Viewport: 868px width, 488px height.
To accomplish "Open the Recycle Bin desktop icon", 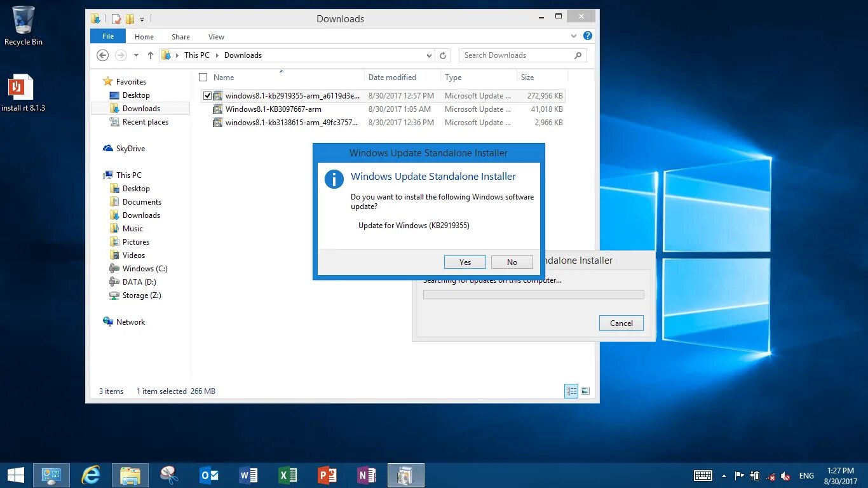I will (x=24, y=25).
